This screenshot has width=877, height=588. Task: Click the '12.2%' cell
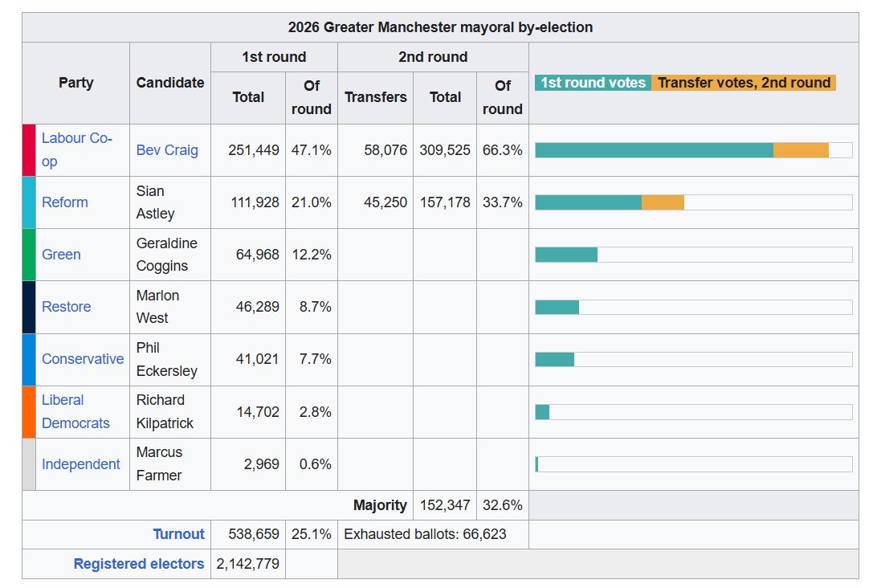312,255
